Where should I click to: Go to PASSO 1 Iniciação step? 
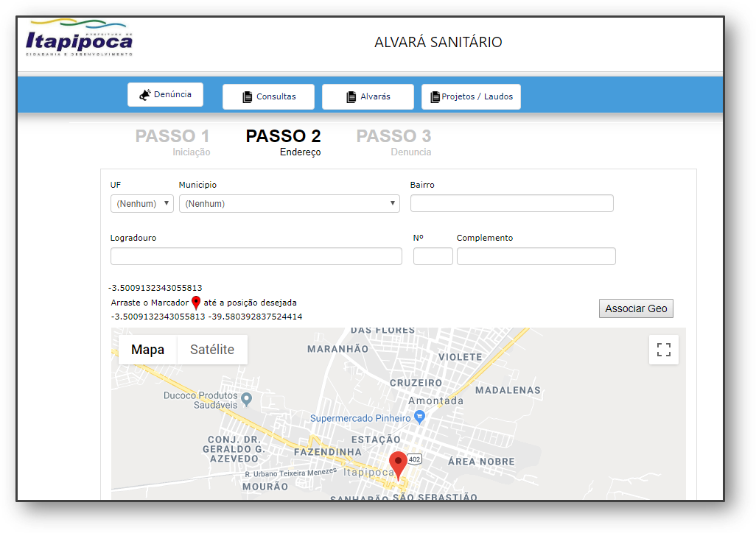click(172, 142)
